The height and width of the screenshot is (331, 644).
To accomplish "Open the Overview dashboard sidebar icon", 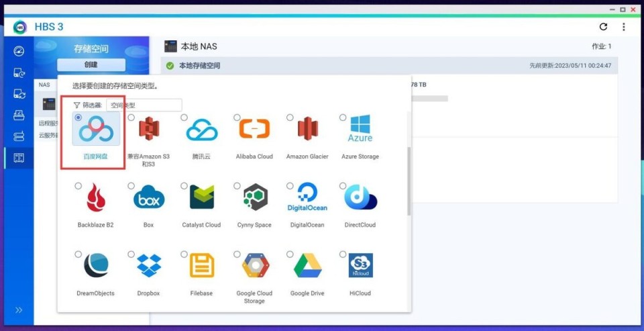I will coord(19,51).
